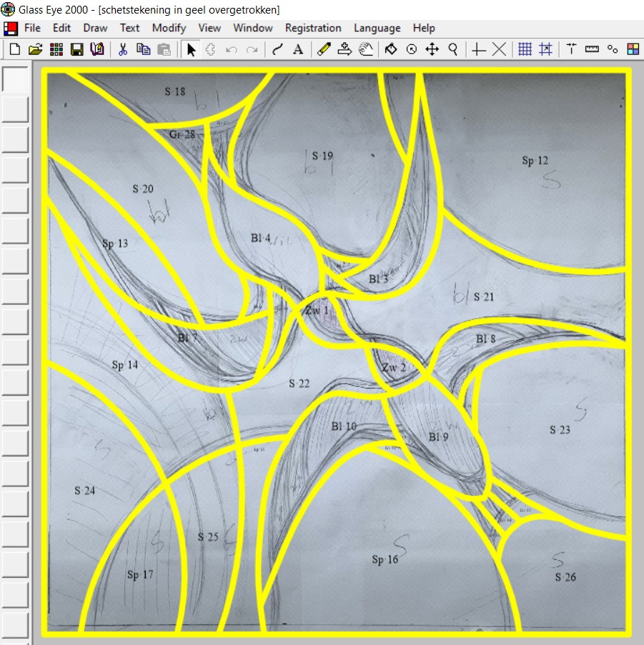Select the four-arrow pan tool
Image resolution: width=644 pixels, height=645 pixels.
432,49
